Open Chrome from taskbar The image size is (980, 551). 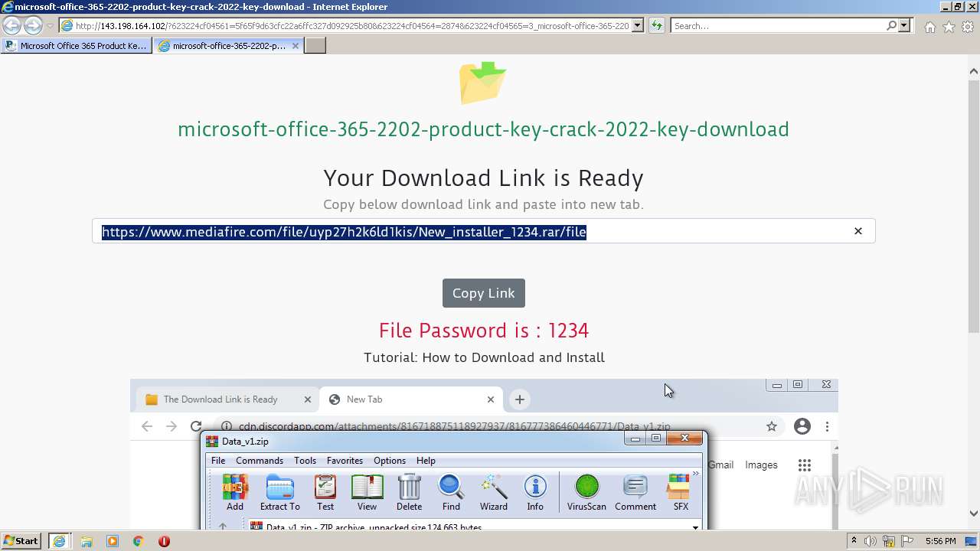coord(138,541)
